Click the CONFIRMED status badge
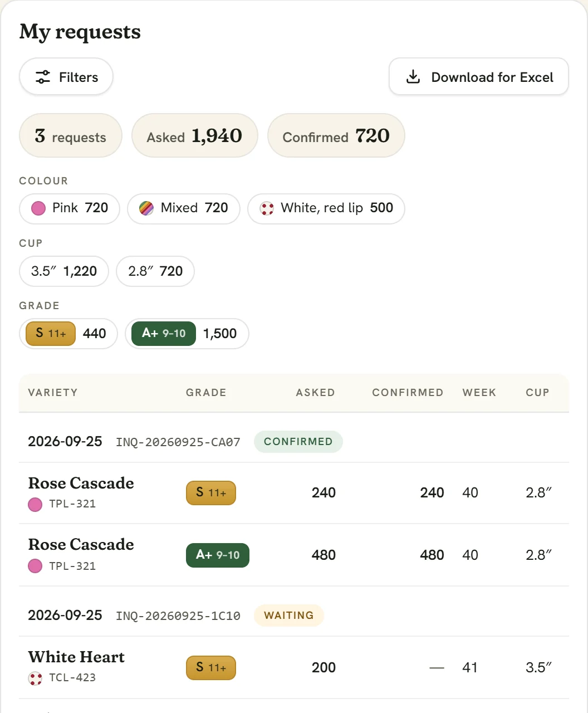 click(x=298, y=442)
